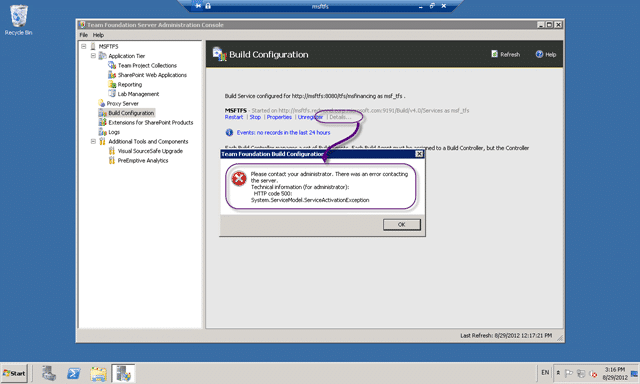Screen dimensions: 640x384
Task: Open Extensions for SharePoint Products
Action: (x=151, y=122)
